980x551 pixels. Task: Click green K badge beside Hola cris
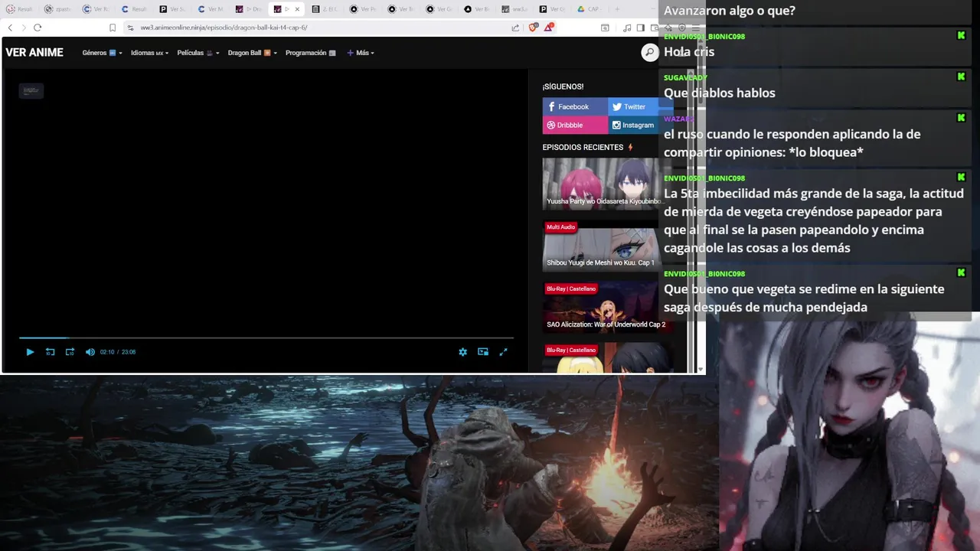click(961, 36)
